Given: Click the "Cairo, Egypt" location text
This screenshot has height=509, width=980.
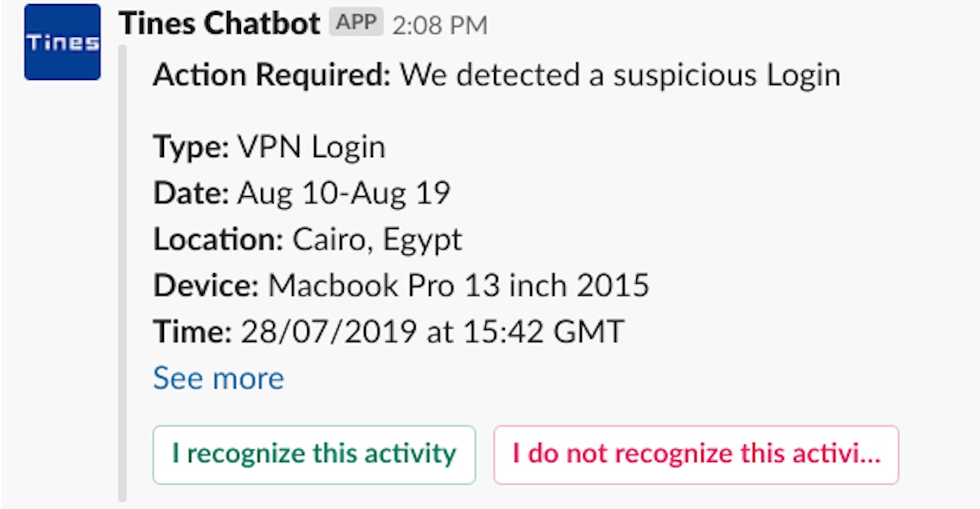Looking at the screenshot, I should coord(377,239).
